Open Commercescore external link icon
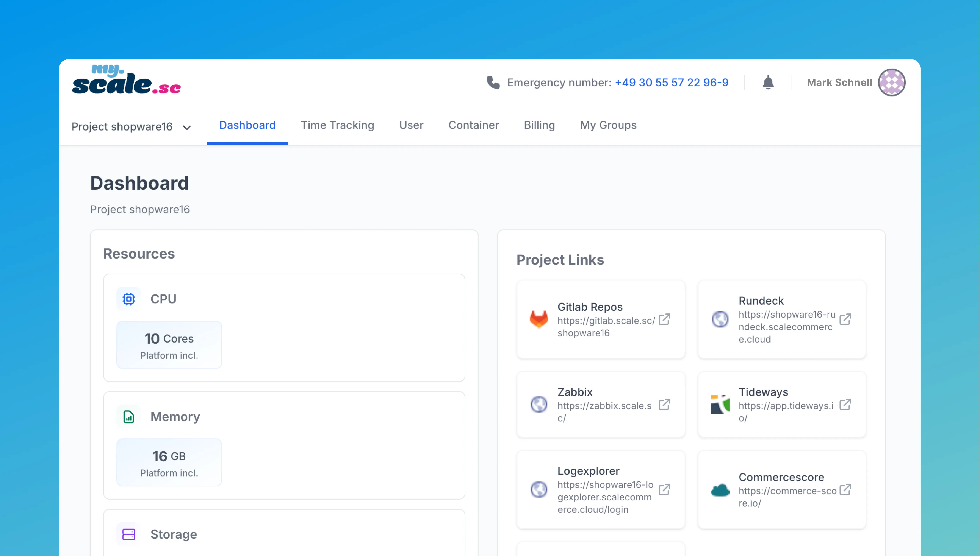The image size is (980, 556). tap(845, 490)
